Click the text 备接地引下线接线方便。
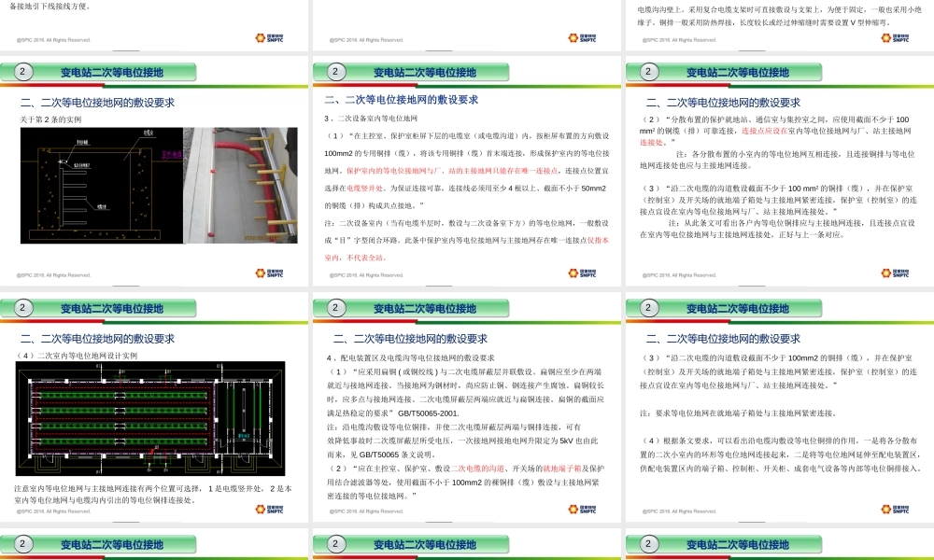934x560 pixels. [50, 7]
